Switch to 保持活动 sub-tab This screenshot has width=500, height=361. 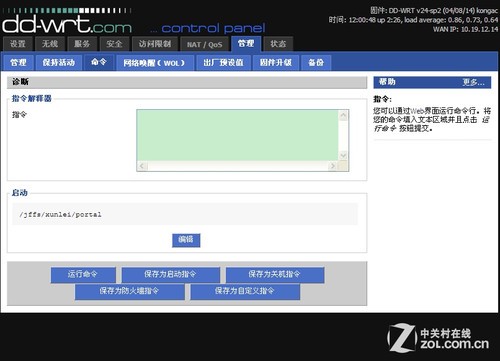pos(59,63)
